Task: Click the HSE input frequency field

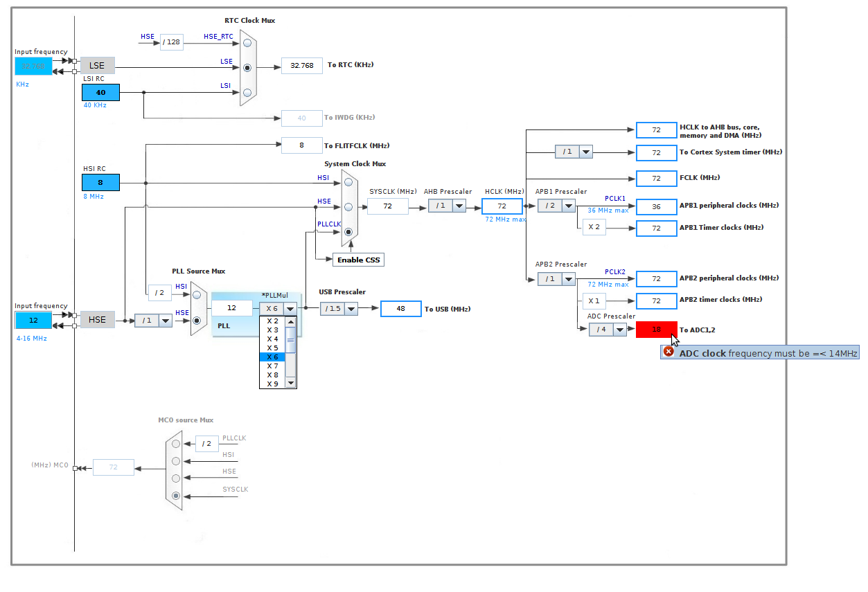Action: tap(34, 319)
